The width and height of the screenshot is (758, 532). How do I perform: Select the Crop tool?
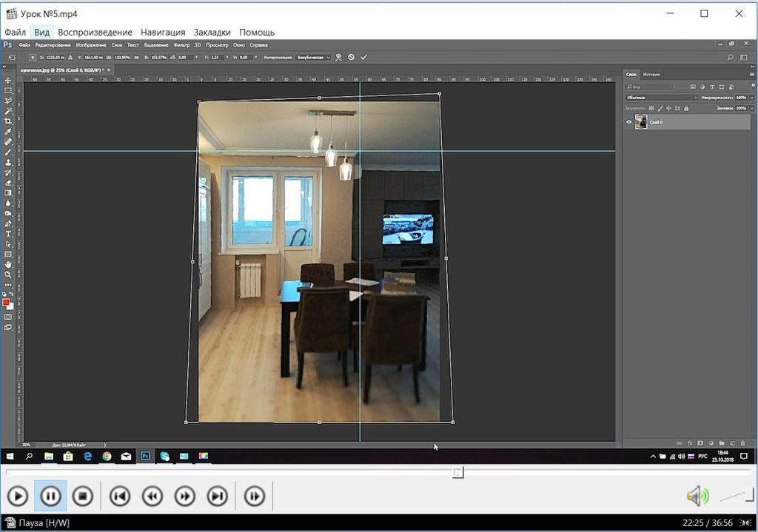[7, 121]
